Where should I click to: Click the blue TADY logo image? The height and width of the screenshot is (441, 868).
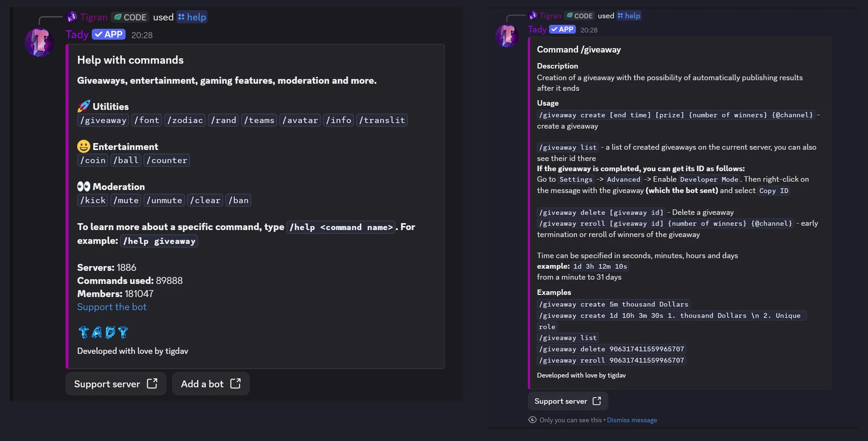[x=103, y=332]
